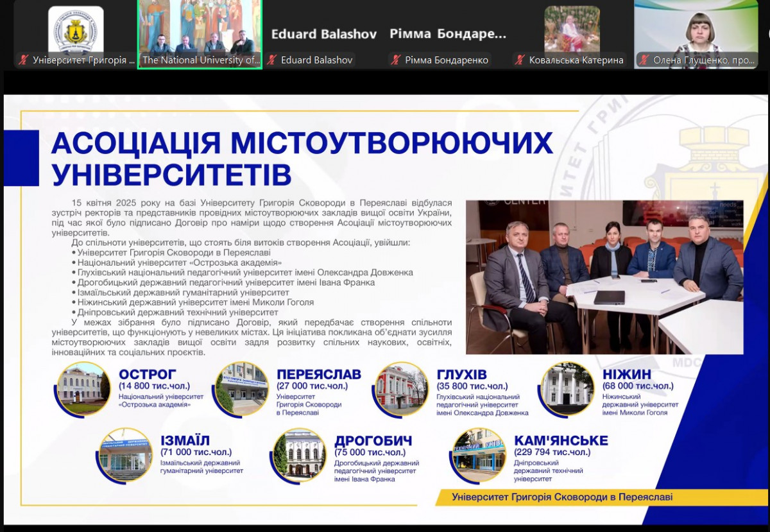
Task: Click the round building photo next to ДРОГОБИЧ
Action: coord(299,455)
